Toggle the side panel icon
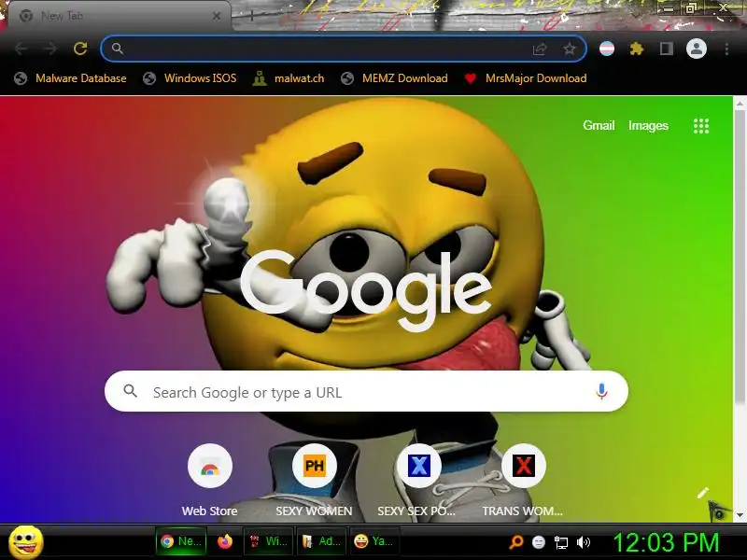 tap(666, 49)
